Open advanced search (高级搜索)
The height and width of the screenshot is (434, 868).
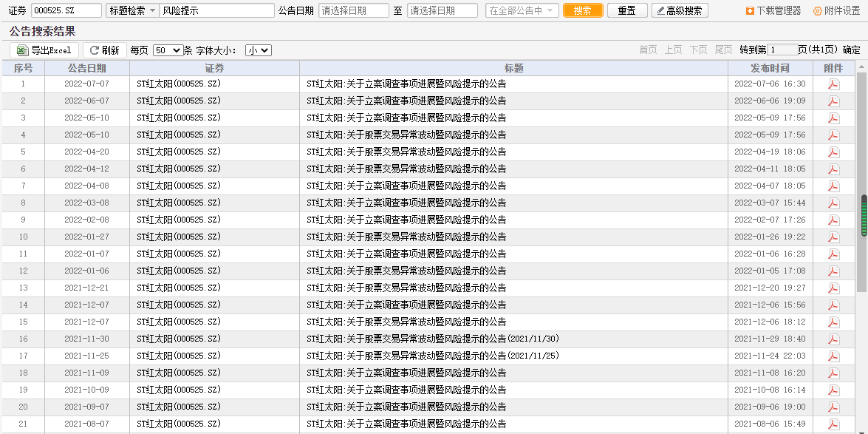(x=680, y=10)
